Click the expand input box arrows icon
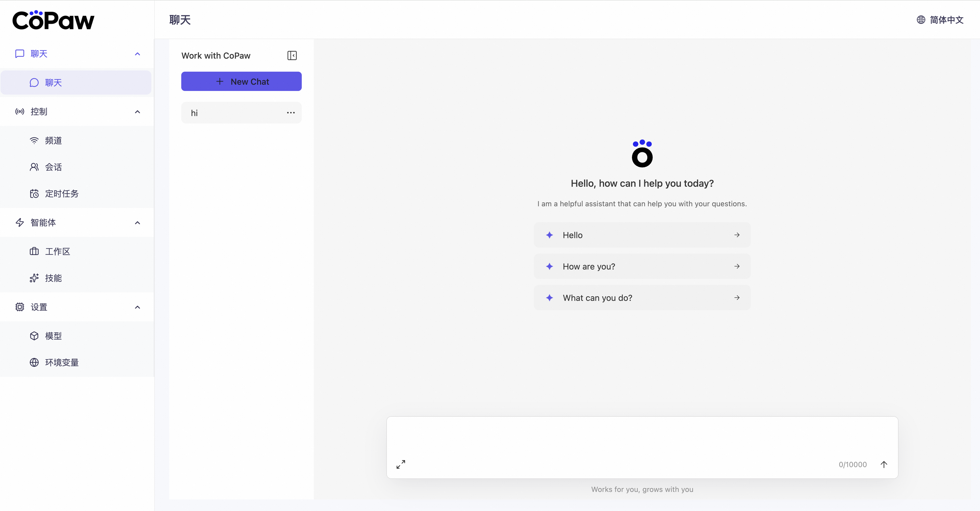Viewport: 980px width, 511px height. point(401,464)
